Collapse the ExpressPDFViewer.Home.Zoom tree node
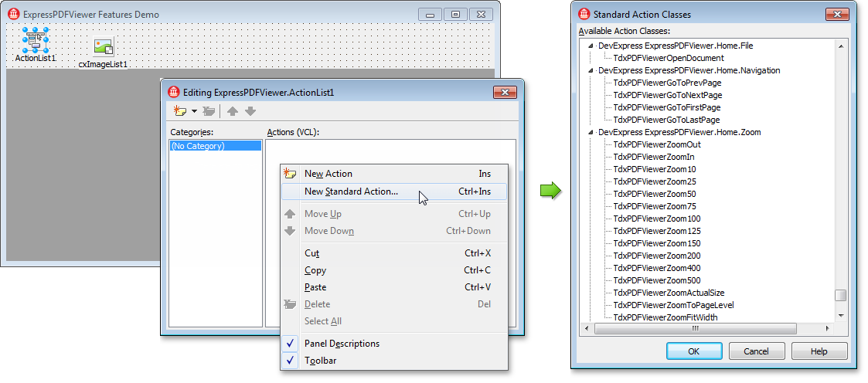Screen dimensions: 868x383 [x=592, y=133]
